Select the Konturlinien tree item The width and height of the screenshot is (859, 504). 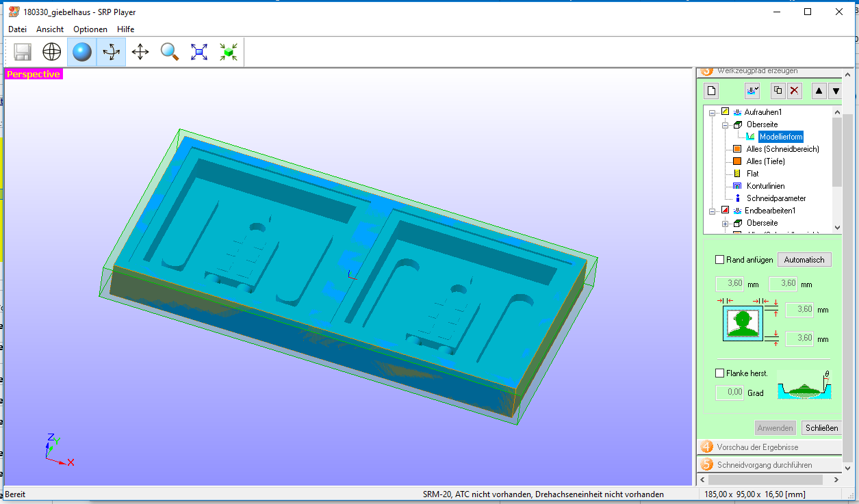point(765,186)
